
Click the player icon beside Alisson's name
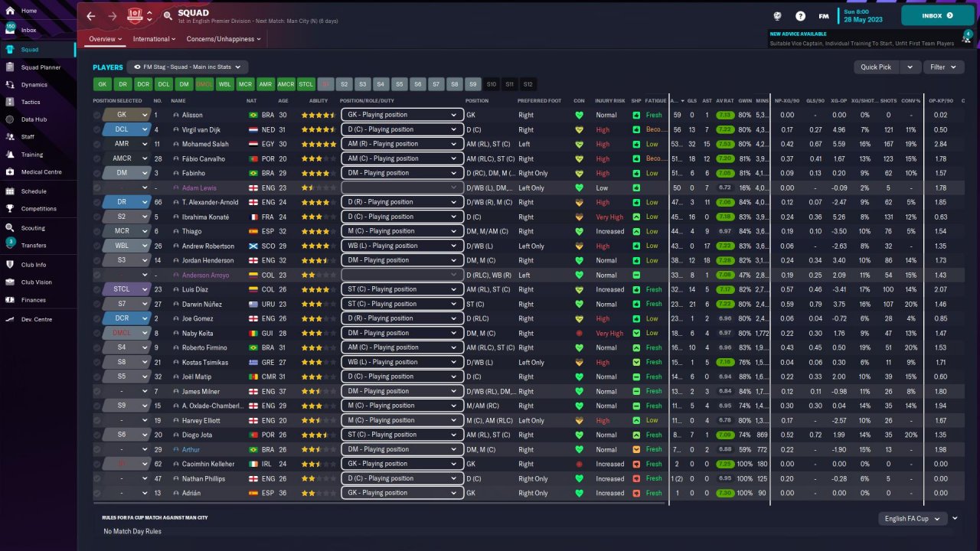(x=176, y=115)
